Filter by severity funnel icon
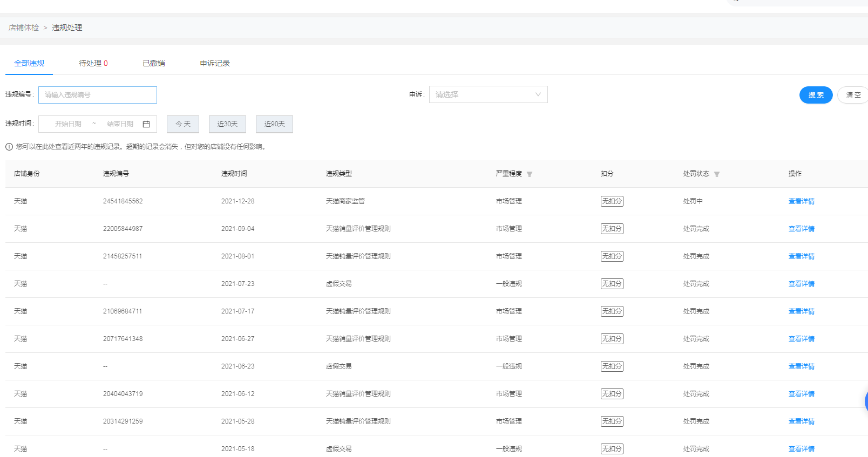Image resolution: width=868 pixels, height=457 pixels. pyautogui.click(x=530, y=174)
